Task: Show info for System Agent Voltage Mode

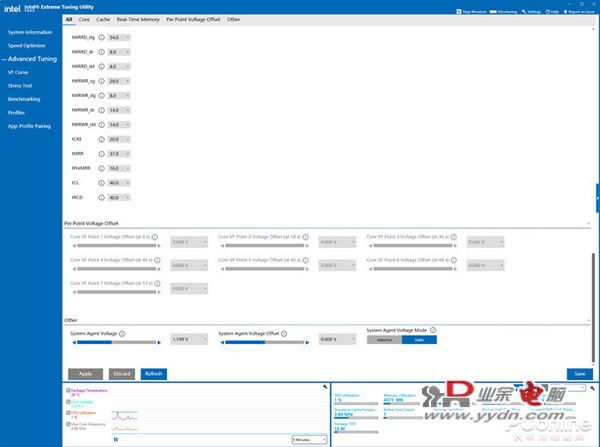Action: 433,330
